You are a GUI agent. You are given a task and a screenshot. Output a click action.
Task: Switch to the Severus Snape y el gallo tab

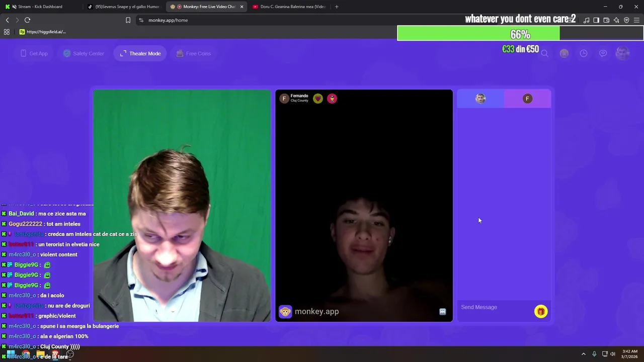click(124, 7)
